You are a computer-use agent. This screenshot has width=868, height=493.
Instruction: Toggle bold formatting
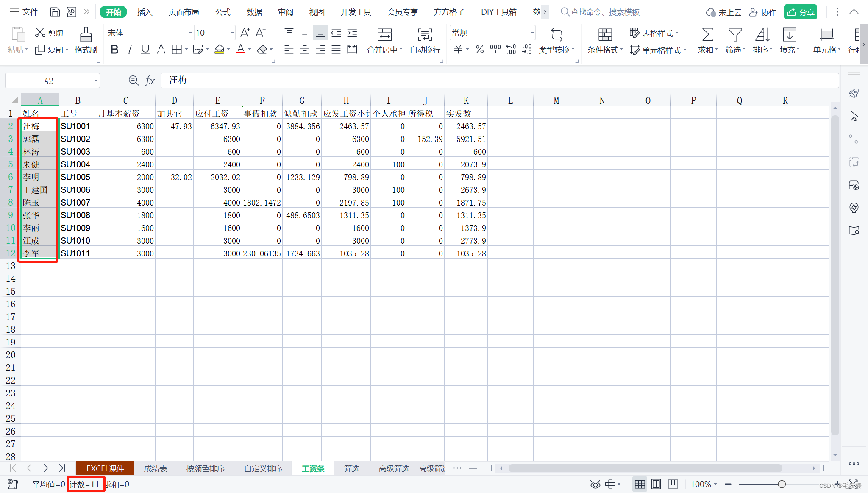click(x=114, y=50)
